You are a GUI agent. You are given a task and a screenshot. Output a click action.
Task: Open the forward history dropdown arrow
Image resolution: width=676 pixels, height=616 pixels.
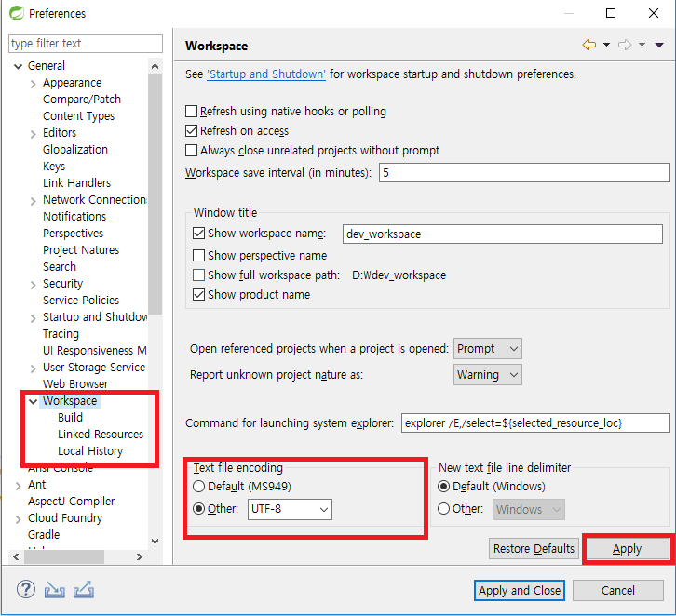642,45
